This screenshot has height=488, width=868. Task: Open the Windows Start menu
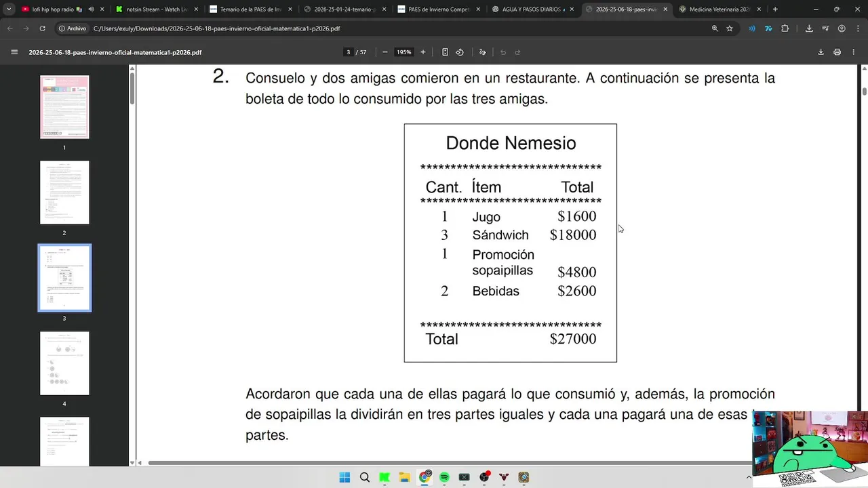coord(344,477)
